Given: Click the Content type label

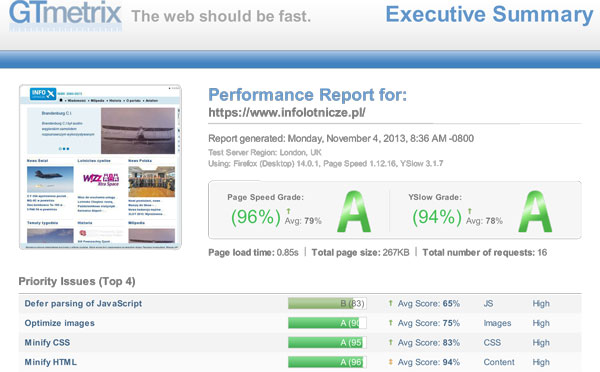Looking at the screenshot, I should (x=499, y=362).
